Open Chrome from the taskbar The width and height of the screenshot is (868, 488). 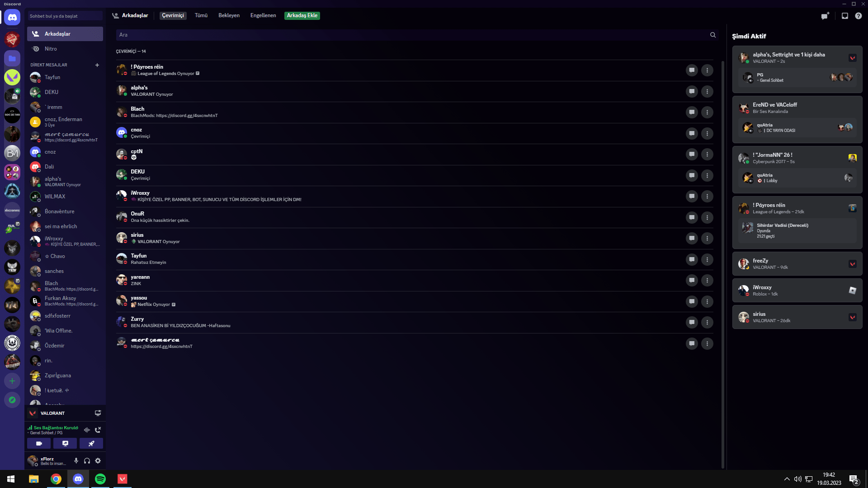click(x=56, y=479)
